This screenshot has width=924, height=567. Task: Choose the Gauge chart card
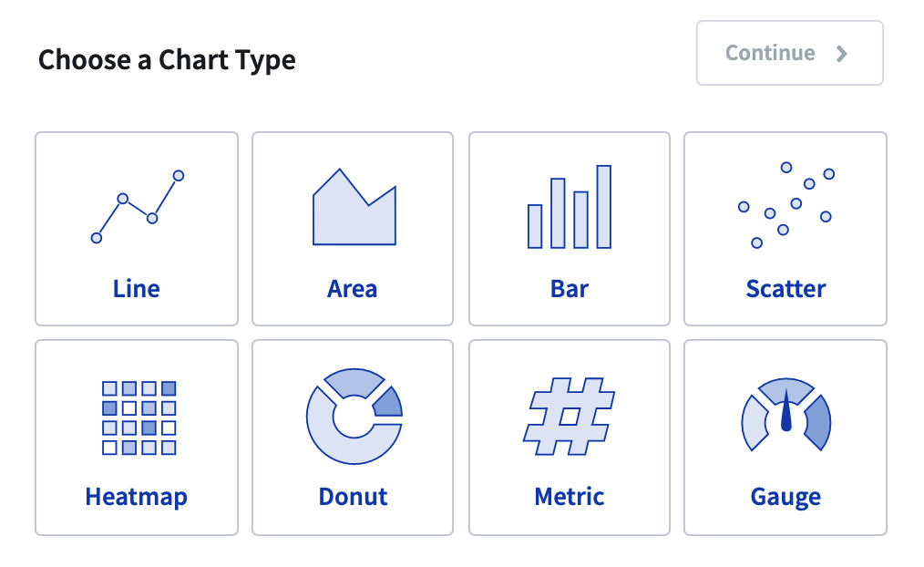(x=785, y=436)
